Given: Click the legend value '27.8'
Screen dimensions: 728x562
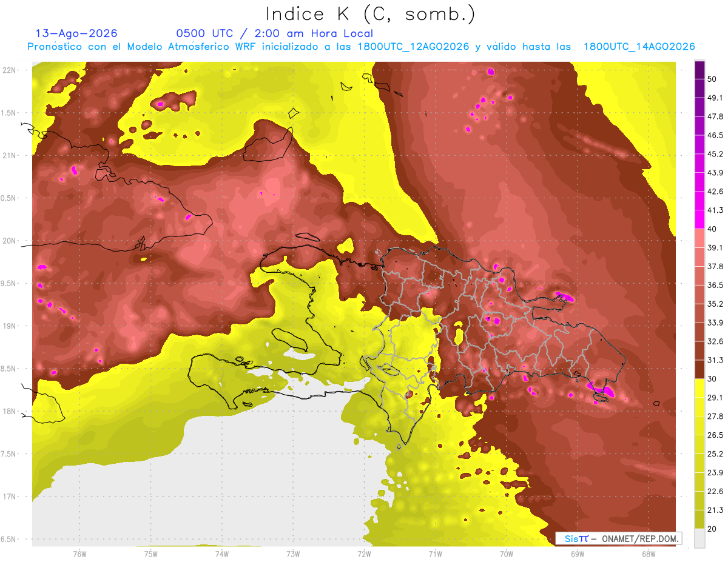Looking at the screenshot, I should [x=715, y=416].
